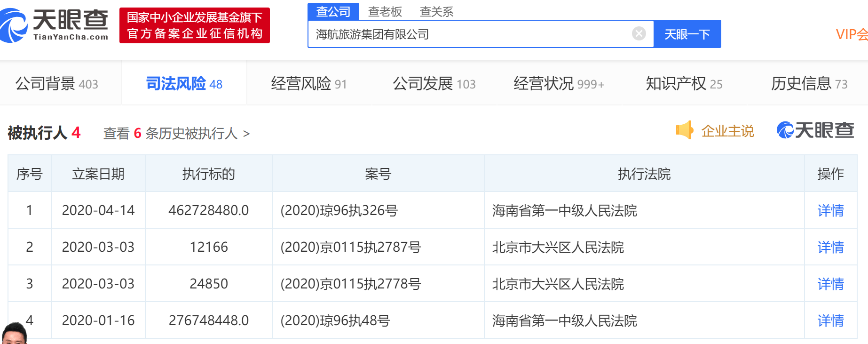
Task: Select the amount 24850
Action: pos(209,284)
